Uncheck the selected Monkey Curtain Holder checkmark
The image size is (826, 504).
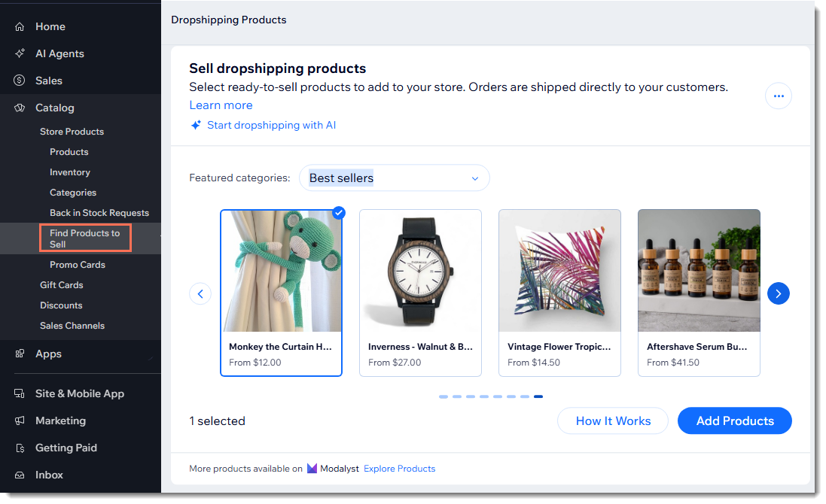[x=339, y=213]
